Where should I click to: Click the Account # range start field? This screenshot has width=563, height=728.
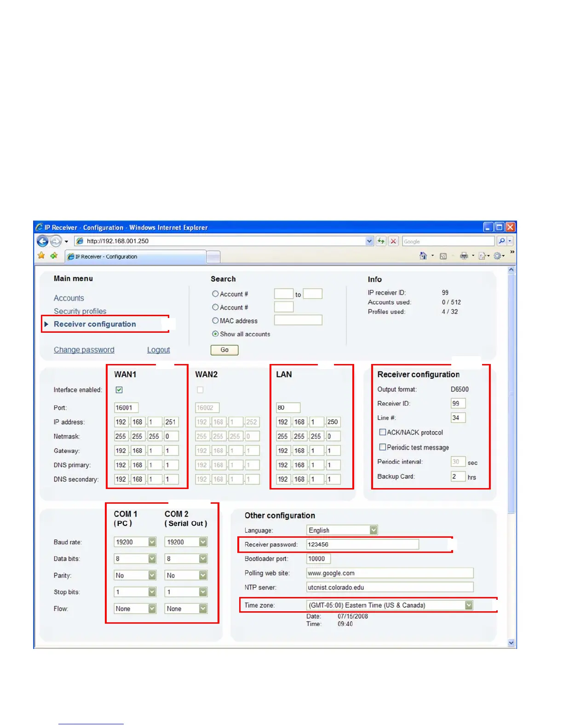[284, 294]
